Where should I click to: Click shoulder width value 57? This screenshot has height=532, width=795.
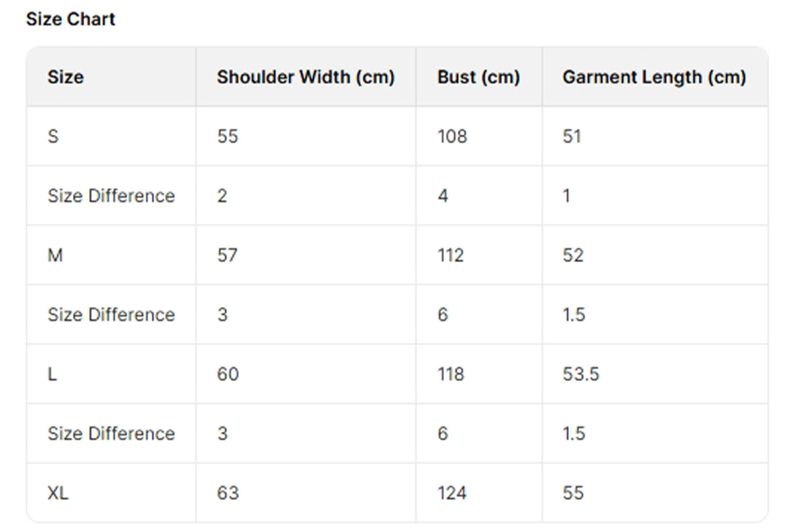227,255
